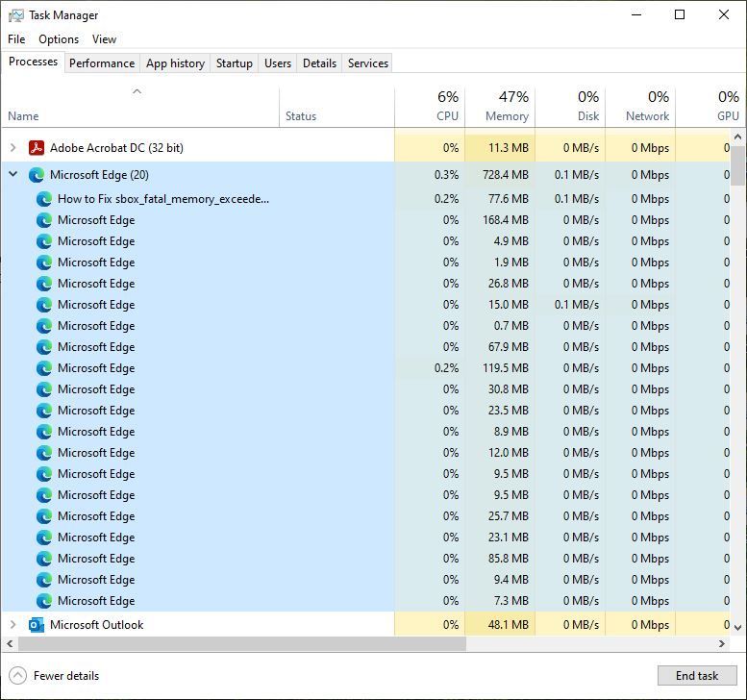747x700 pixels.
Task: Maximize the Task Manager window
Action: click(x=680, y=14)
